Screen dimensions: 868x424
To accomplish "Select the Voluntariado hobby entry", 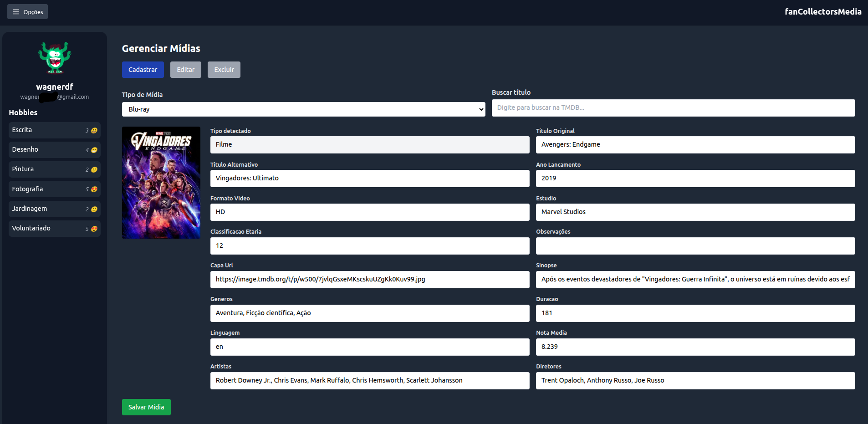I will (55, 229).
